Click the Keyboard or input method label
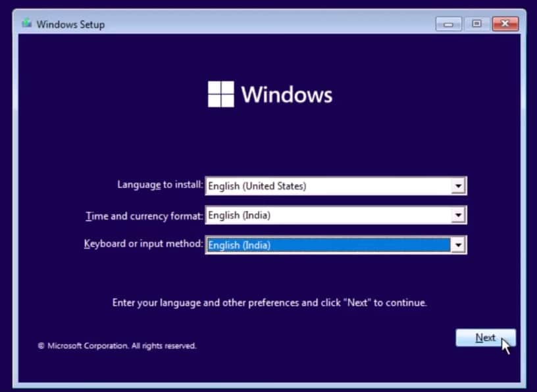Image resolution: width=537 pixels, height=392 pixels. click(x=143, y=243)
